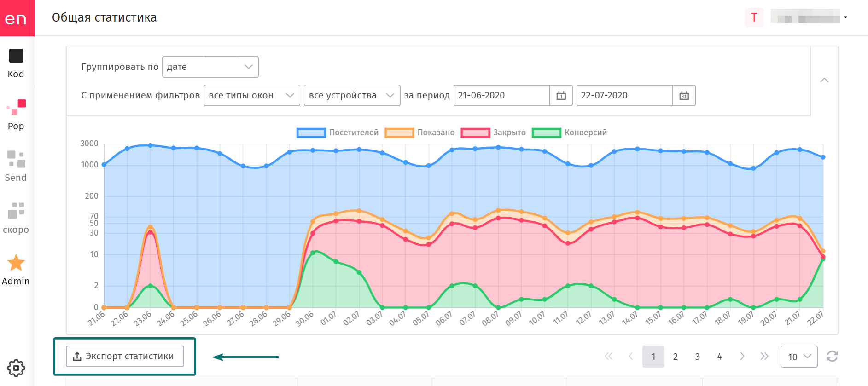Open the 'скоро' sidebar section
This screenshot has height=386, width=868.
point(16,219)
